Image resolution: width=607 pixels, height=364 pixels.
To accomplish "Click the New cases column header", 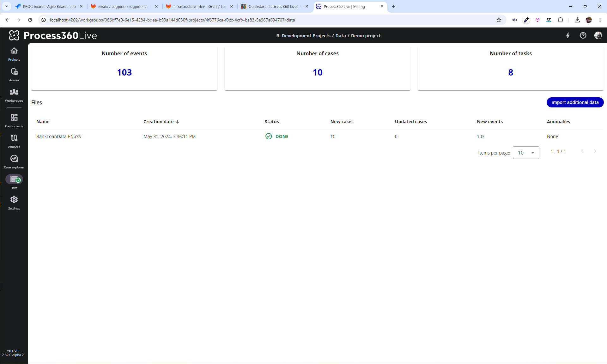I will tap(342, 122).
